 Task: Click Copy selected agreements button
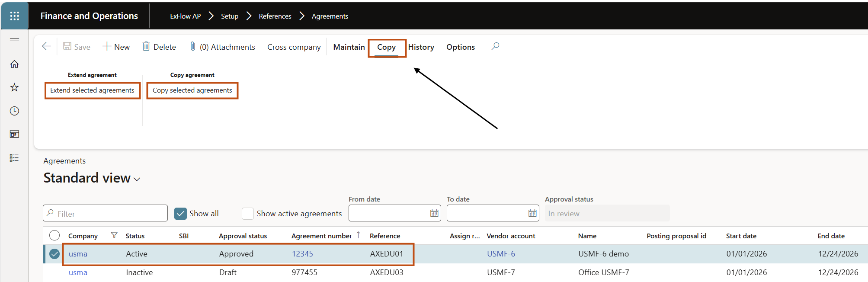pyautogui.click(x=192, y=90)
